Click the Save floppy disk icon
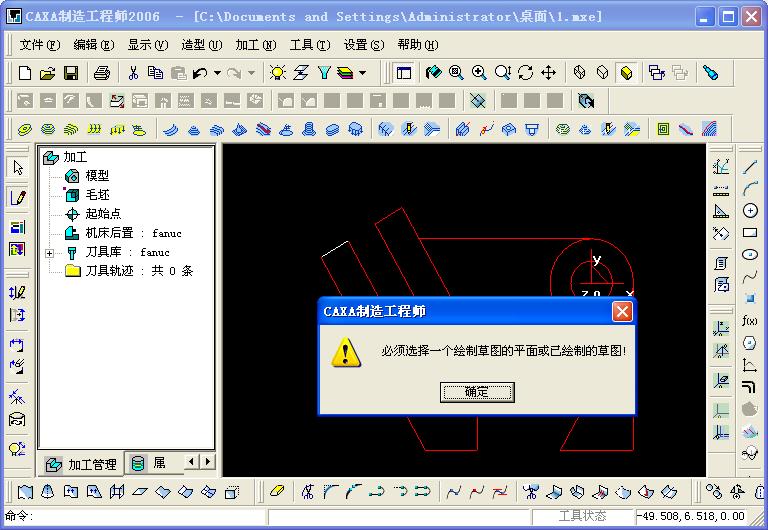 tap(71, 73)
